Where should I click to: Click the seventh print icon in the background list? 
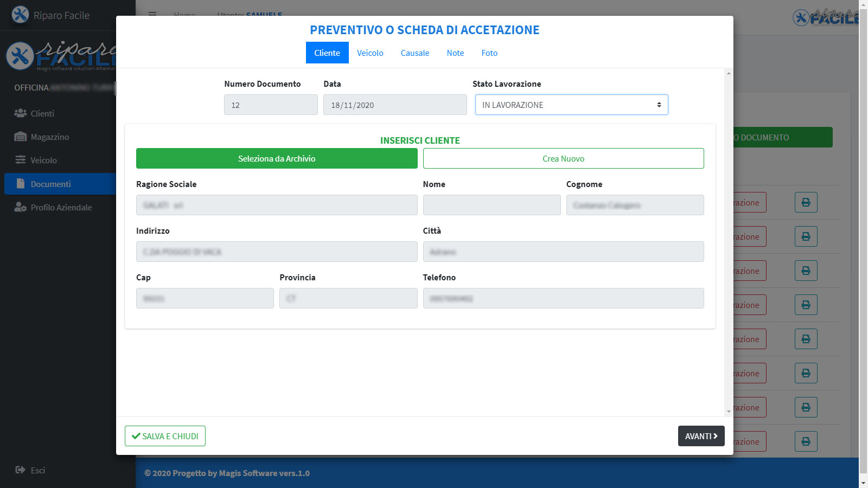(806, 407)
